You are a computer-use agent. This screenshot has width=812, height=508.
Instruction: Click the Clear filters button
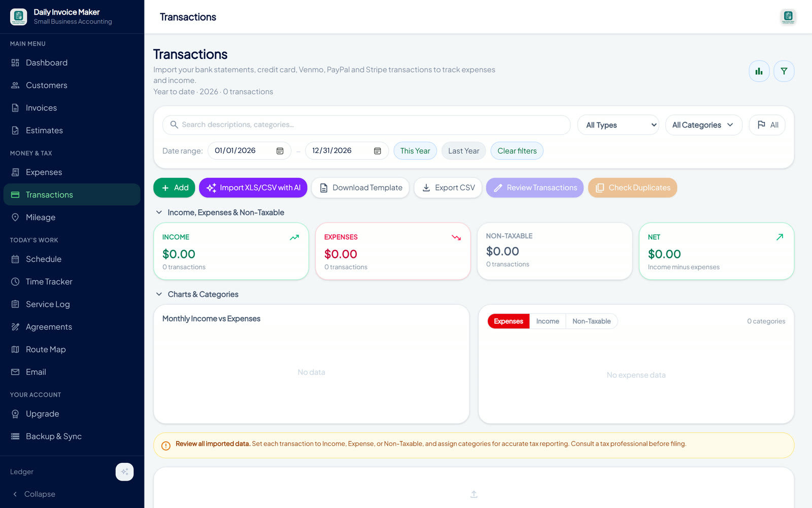pos(517,151)
